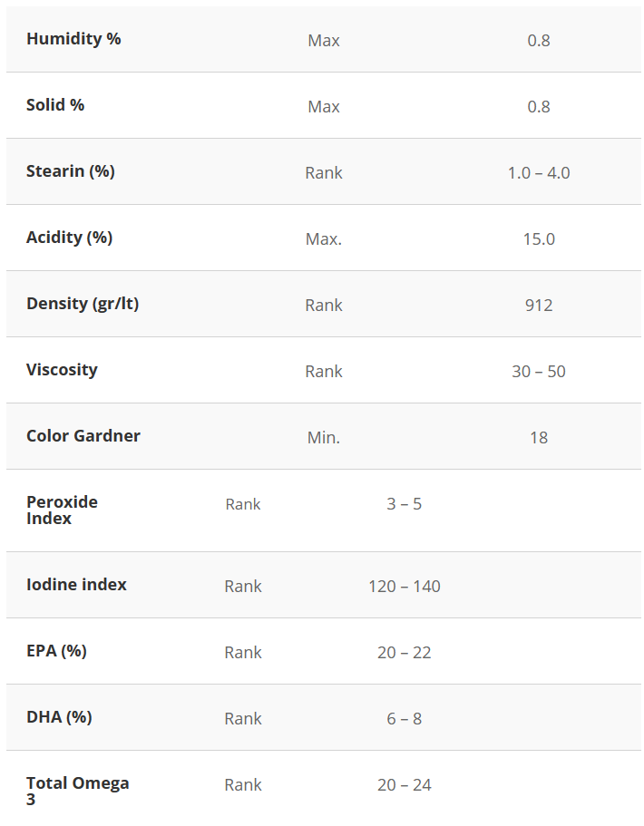Image resolution: width=644 pixels, height=826 pixels.
Task: Click the Acidity value 15.0
Action: tap(539, 239)
